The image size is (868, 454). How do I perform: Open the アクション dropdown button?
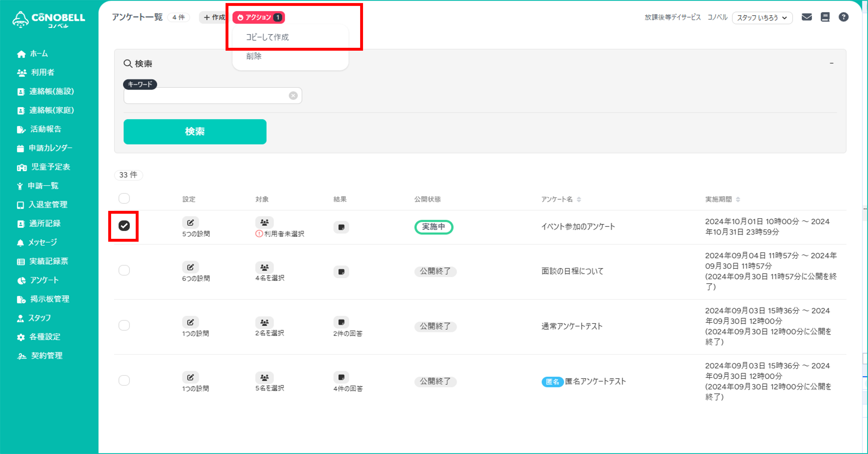[x=259, y=17]
